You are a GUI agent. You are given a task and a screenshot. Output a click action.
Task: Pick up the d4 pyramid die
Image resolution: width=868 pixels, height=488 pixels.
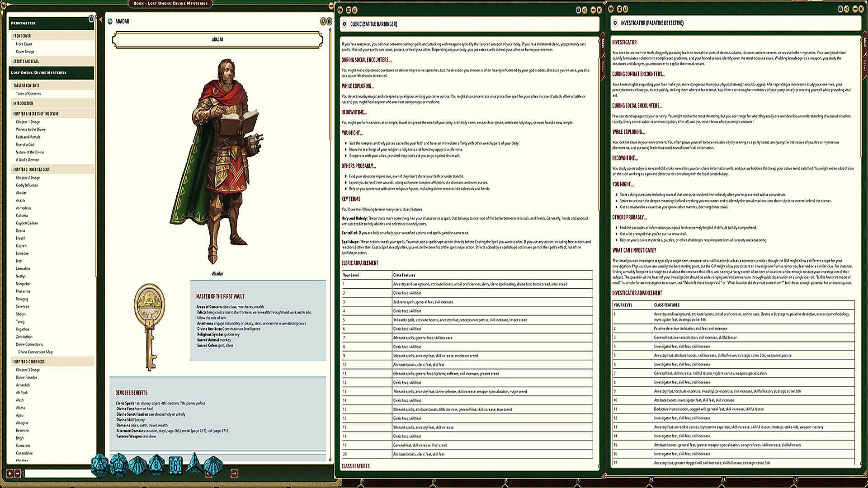[194, 465]
